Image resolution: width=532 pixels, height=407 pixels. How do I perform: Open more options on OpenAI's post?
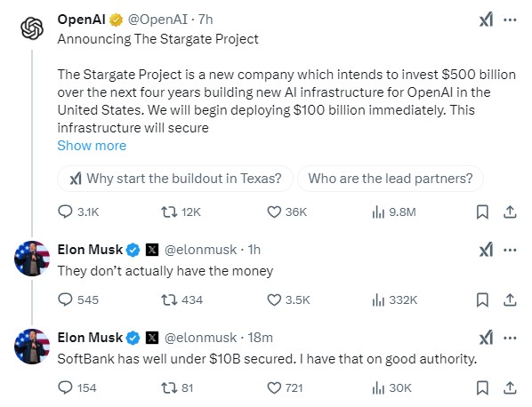pyautogui.click(x=510, y=20)
